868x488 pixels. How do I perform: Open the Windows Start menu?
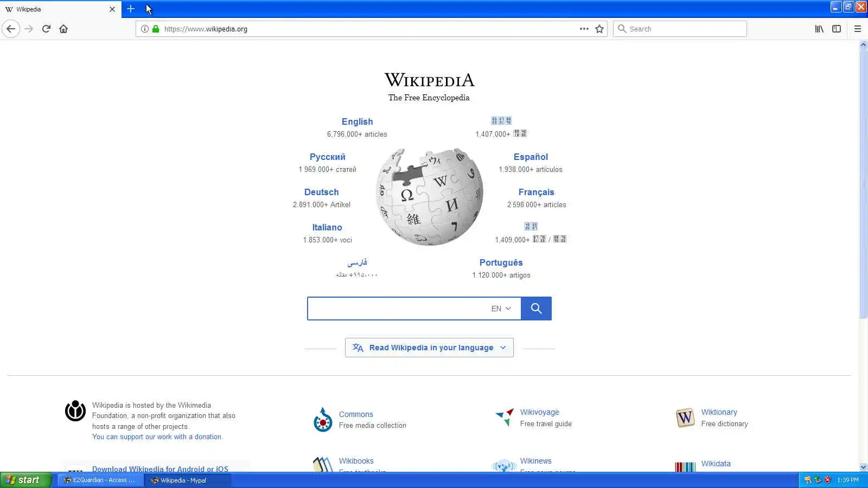[25, 480]
